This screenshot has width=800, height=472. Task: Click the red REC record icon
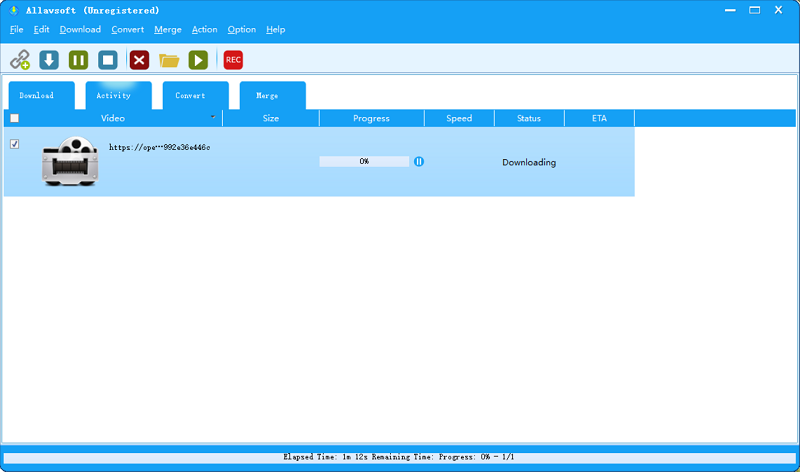tap(233, 60)
